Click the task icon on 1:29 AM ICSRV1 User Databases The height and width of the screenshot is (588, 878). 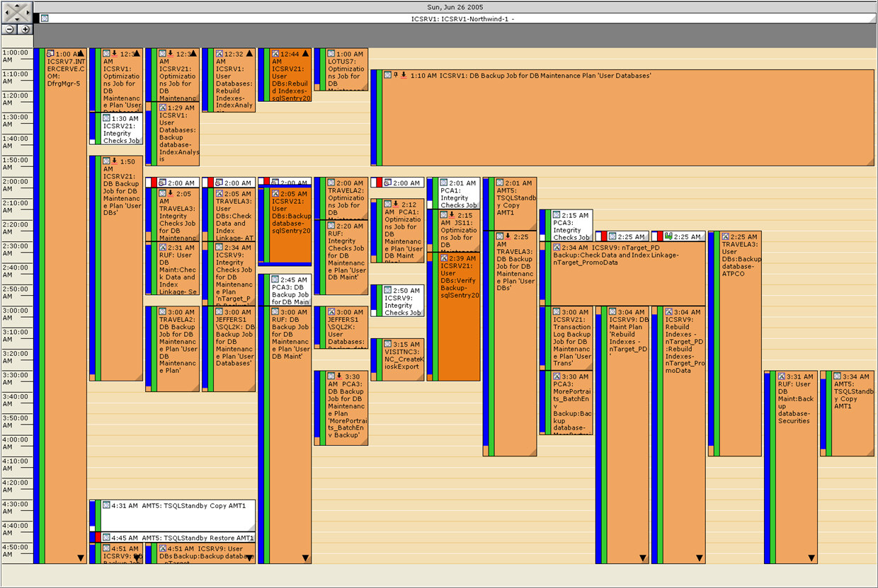tap(163, 108)
